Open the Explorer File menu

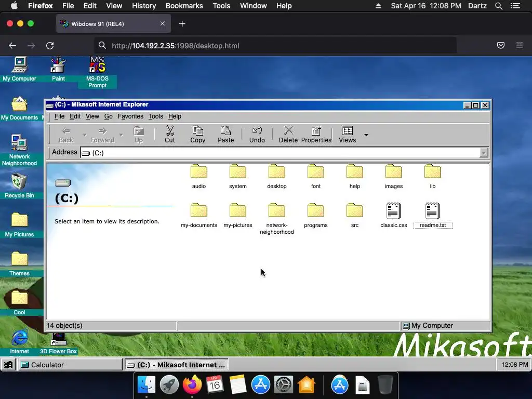click(x=59, y=116)
